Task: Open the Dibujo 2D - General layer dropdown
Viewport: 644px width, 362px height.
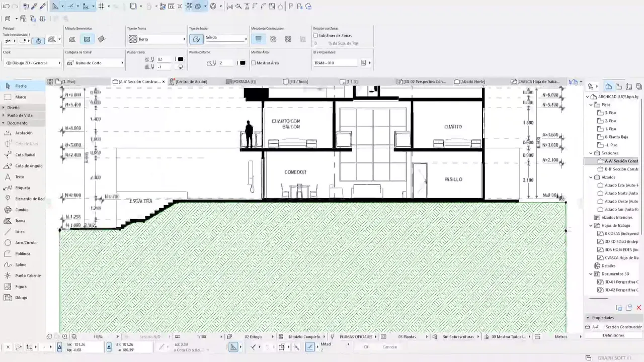Action: point(32,63)
